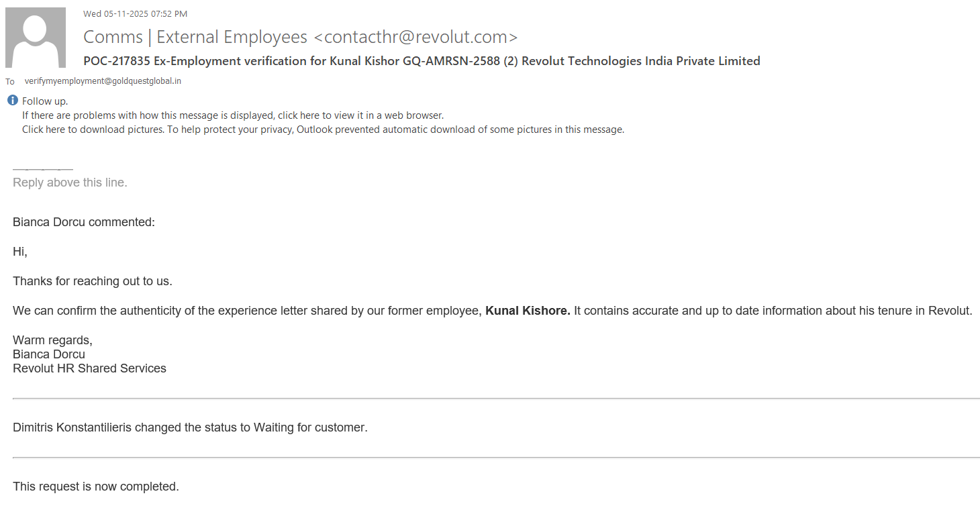This screenshot has width=980, height=508.
Task: Click the Warm regards closing line
Action: tap(52, 340)
